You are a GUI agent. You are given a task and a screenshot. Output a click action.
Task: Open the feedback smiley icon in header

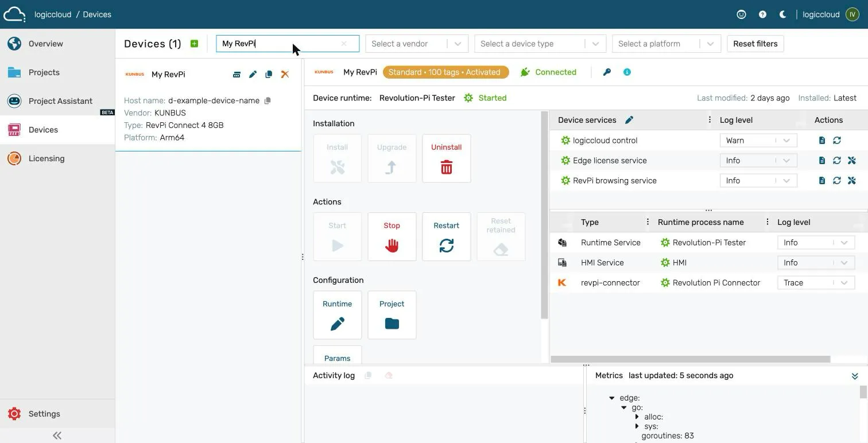point(741,14)
